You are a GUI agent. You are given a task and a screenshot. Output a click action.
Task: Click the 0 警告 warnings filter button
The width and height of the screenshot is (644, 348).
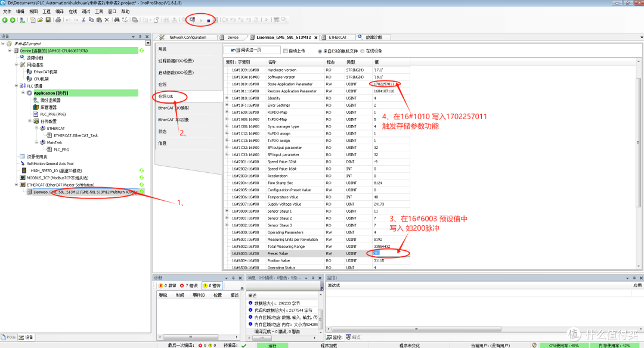(x=212, y=285)
